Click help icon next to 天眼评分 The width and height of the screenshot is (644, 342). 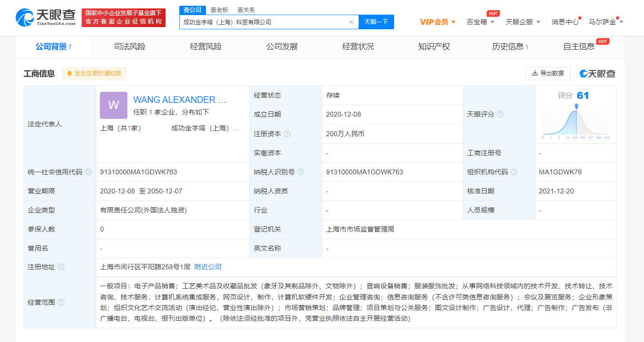[x=500, y=114]
